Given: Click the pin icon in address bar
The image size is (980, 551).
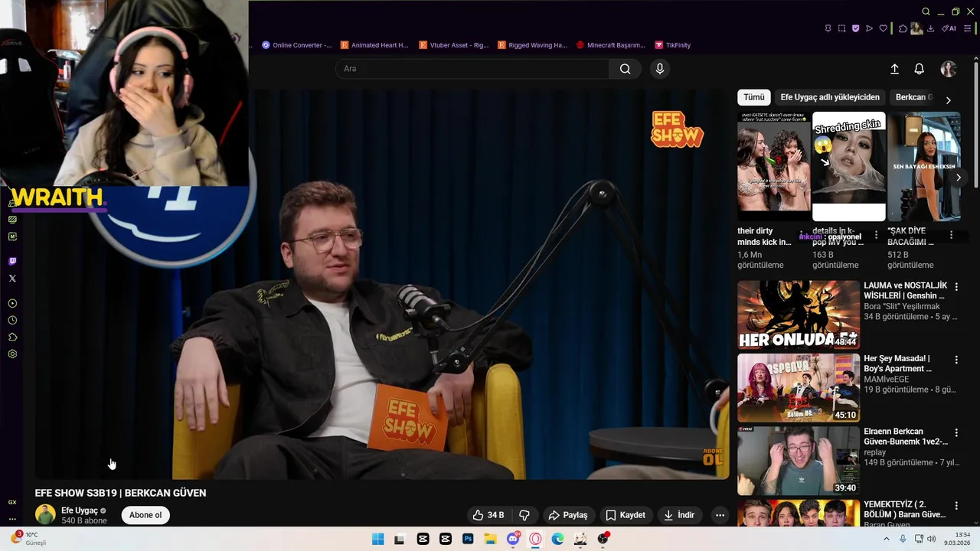Looking at the screenshot, I should (828, 28).
